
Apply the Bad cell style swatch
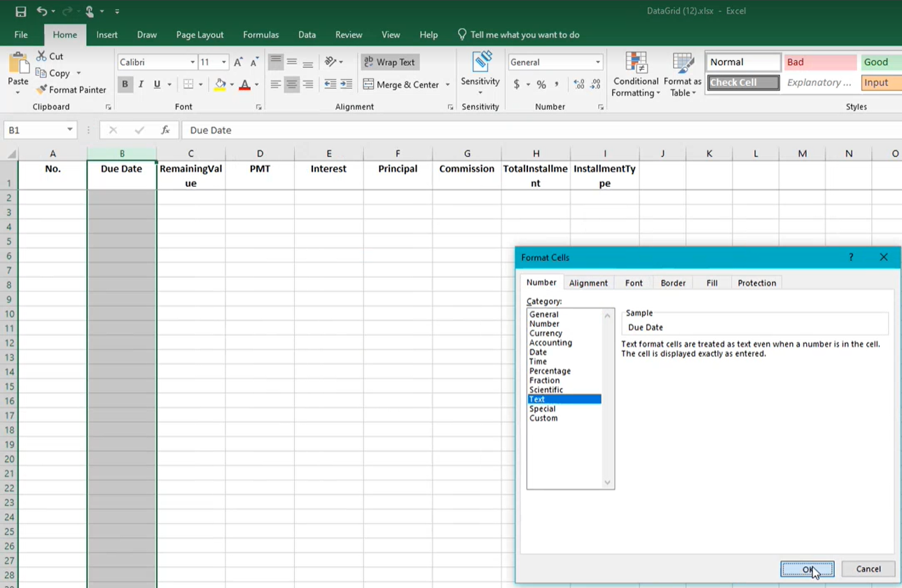(x=819, y=62)
